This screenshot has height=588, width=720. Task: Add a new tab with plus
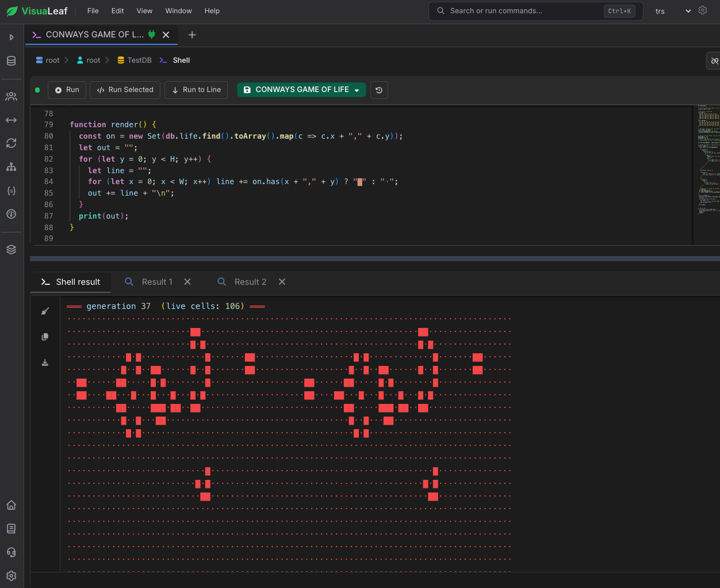click(192, 35)
